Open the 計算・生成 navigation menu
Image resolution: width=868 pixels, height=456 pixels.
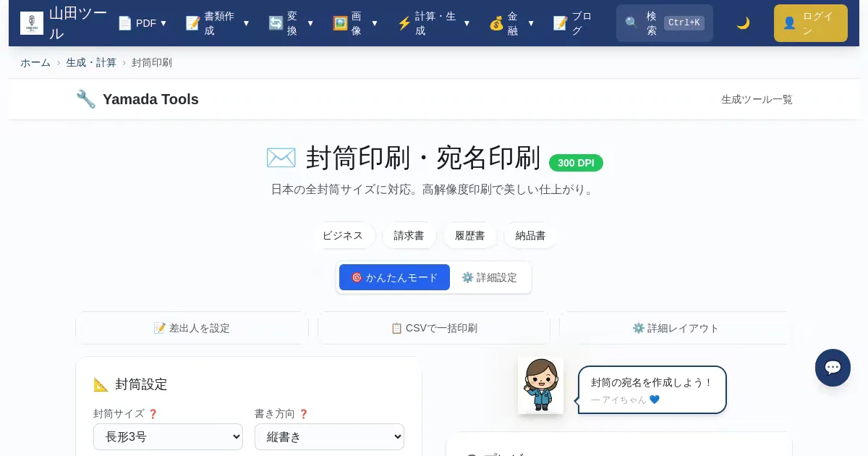[x=433, y=23]
